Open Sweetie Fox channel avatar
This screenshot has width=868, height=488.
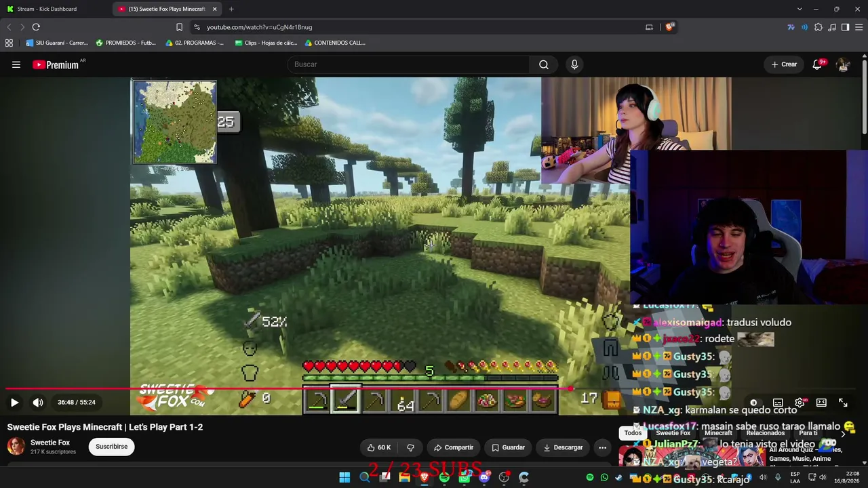point(16,446)
